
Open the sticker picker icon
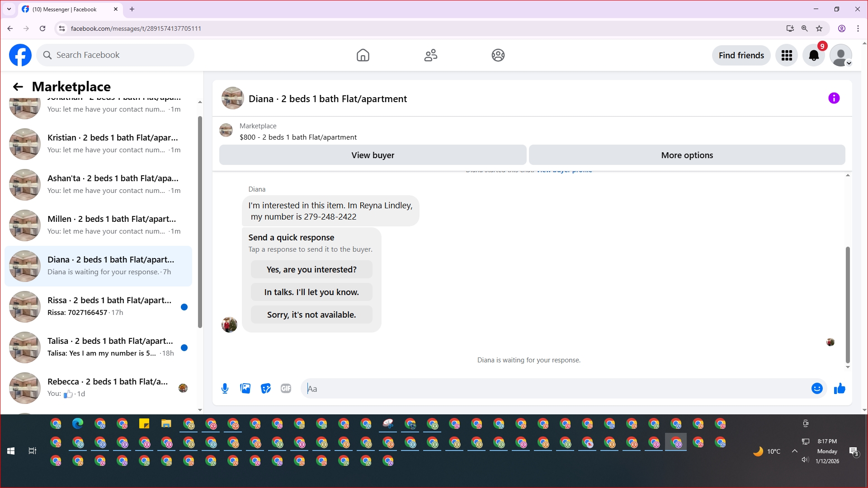coord(265,389)
